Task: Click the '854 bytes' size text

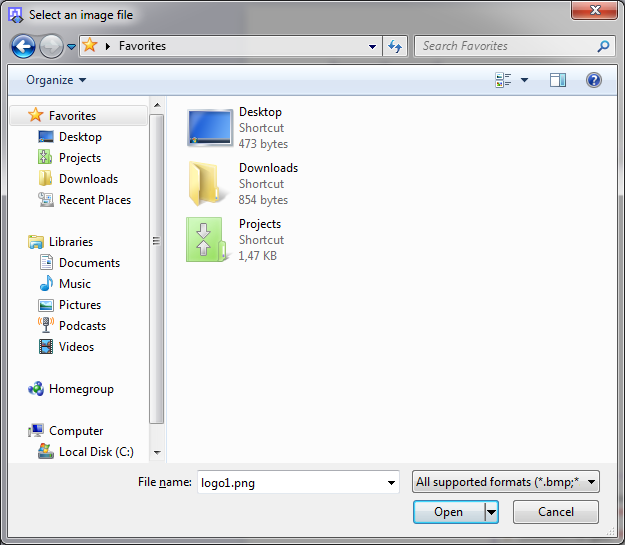Action: pyautogui.click(x=263, y=200)
